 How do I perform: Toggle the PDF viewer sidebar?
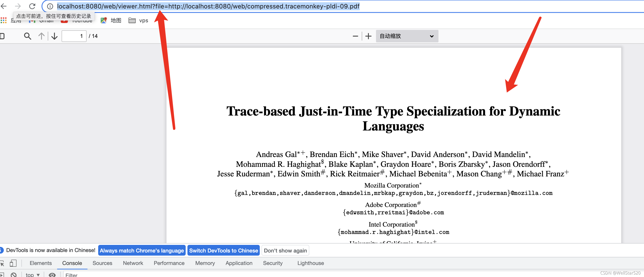pos(2,36)
